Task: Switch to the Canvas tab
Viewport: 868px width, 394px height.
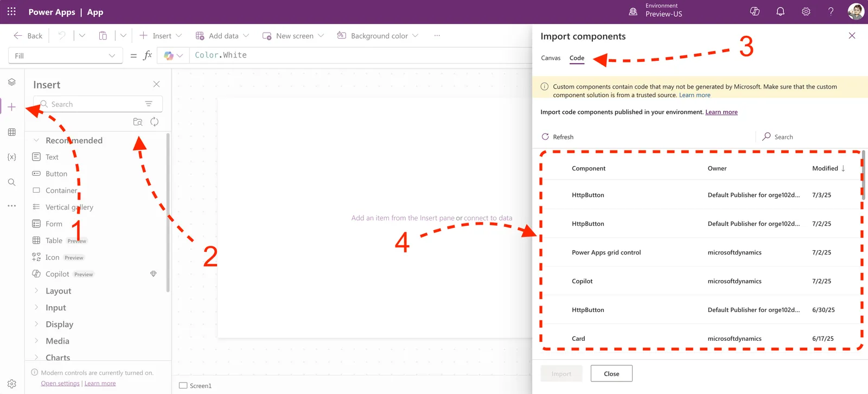Action: coord(551,58)
